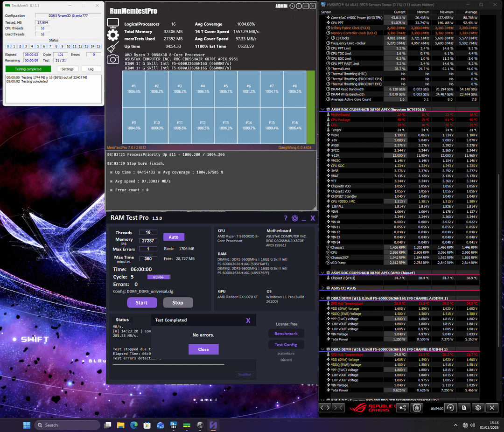Image resolution: width=504 pixels, height=432 pixels.
Task: Collapse the ASUS ROG CROSSHAIR X870E APEX Nuvoton group
Action: coord(322,109)
